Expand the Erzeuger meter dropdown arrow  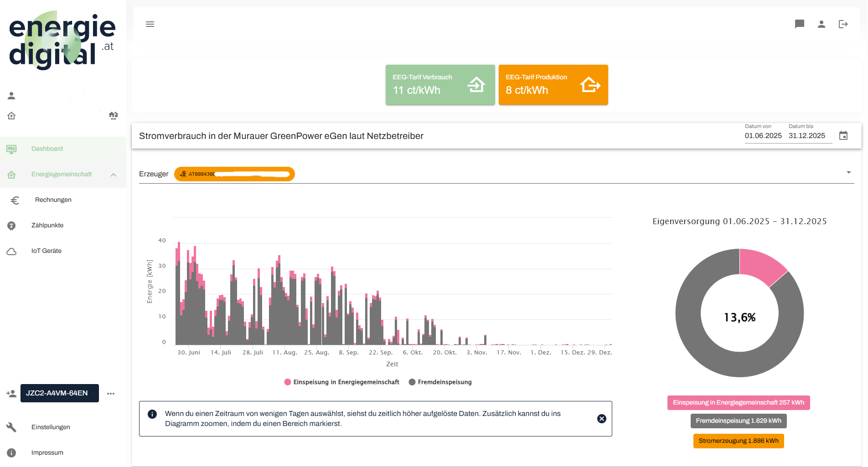coord(848,173)
